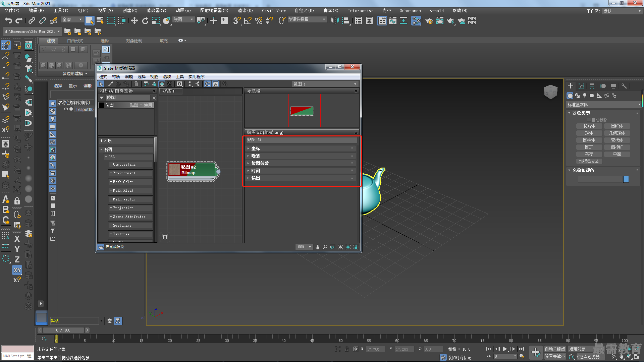Viewport: 644px width, 362px height.
Task: Collapse the 位图 search group arrow
Action: pos(102,98)
